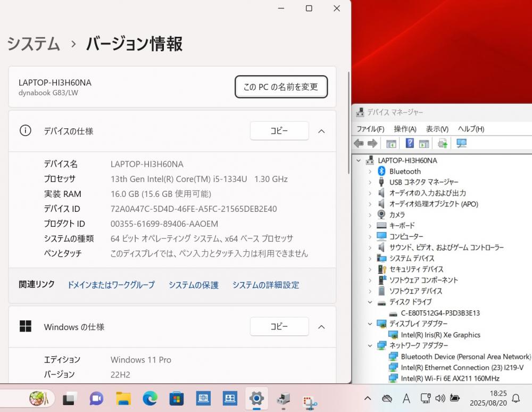
Task: Click Forward arrow in Device Manager toolbar
Action: click(x=372, y=144)
